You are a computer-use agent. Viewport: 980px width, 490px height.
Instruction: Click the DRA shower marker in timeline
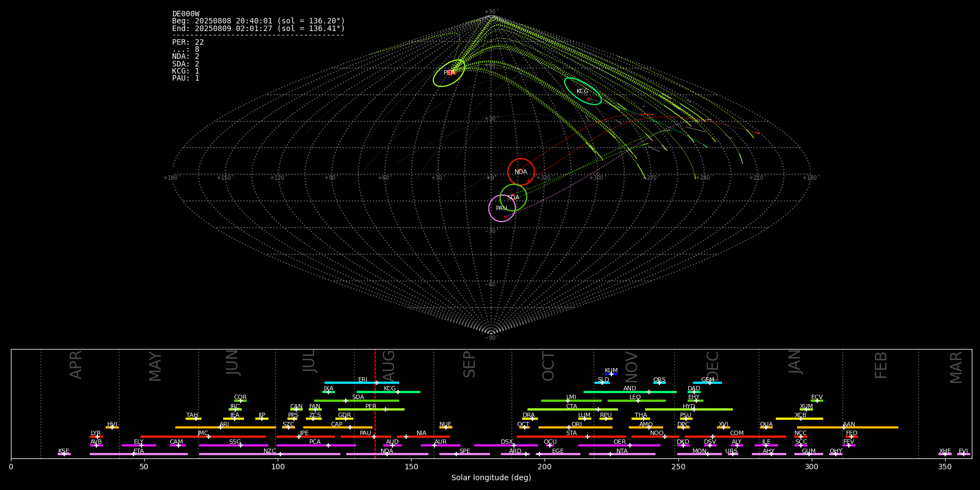(530, 419)
